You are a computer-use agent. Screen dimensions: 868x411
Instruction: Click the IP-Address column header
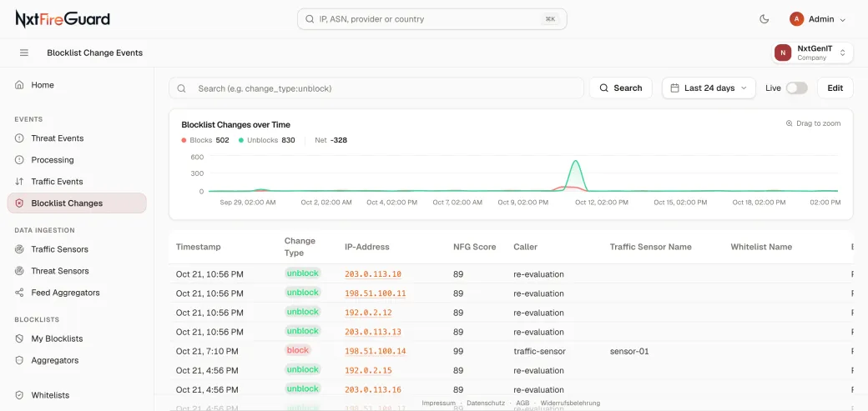coord(367,247)
